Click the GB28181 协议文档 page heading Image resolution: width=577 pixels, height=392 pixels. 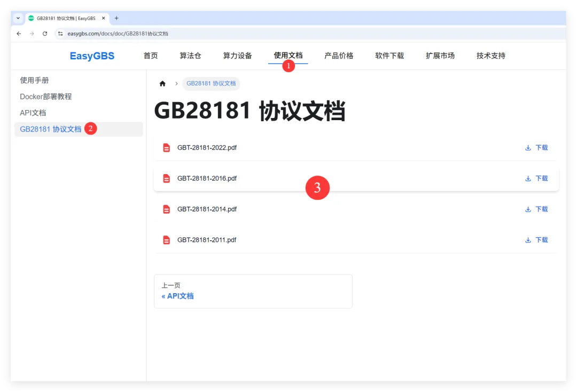tap(249, 111)
